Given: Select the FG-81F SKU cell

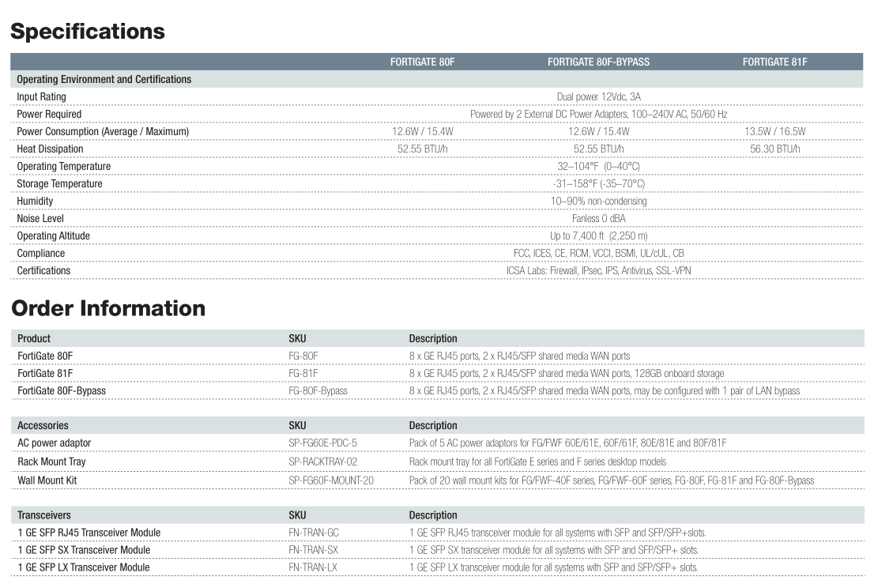Looking at the screenshot, I should coord(303,373).
